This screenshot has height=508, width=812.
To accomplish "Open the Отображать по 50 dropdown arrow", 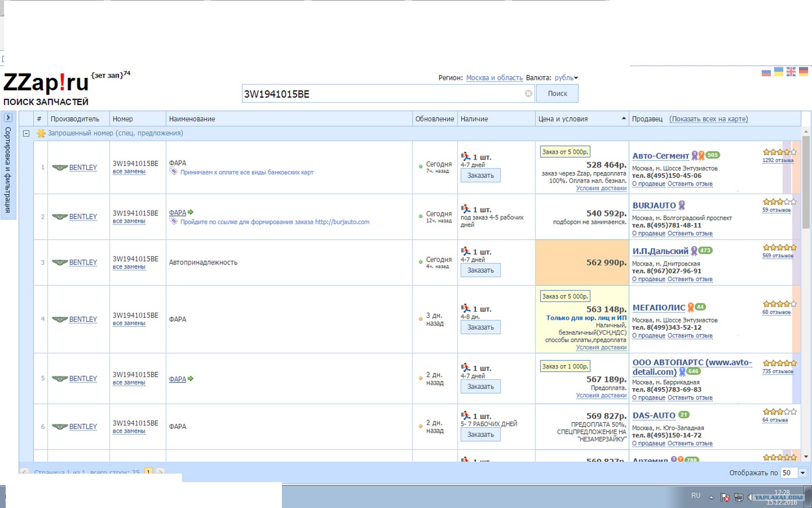I will coord(802,473).
